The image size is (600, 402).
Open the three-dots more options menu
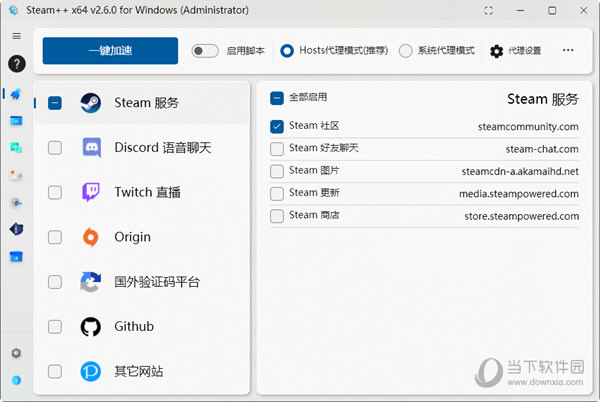pyautogui.click(x=568, y=50)
